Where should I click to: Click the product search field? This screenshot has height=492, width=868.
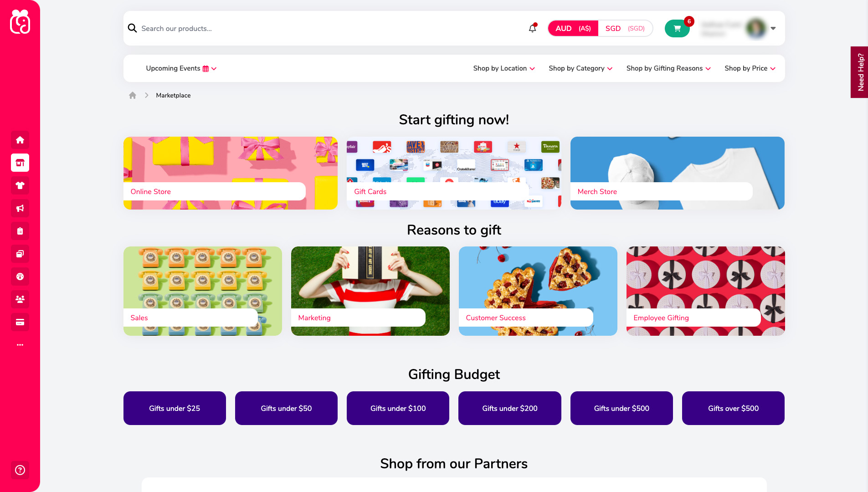point(328,28)
